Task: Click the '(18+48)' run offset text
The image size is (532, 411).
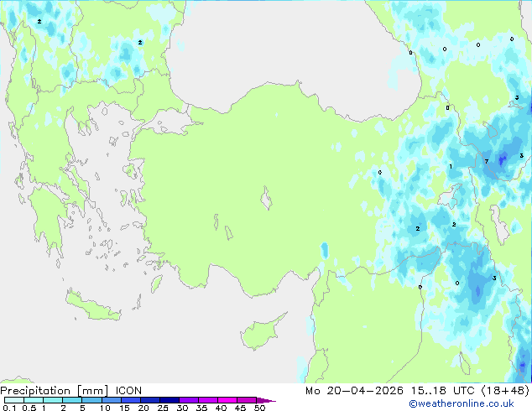Action: point(505,391)
